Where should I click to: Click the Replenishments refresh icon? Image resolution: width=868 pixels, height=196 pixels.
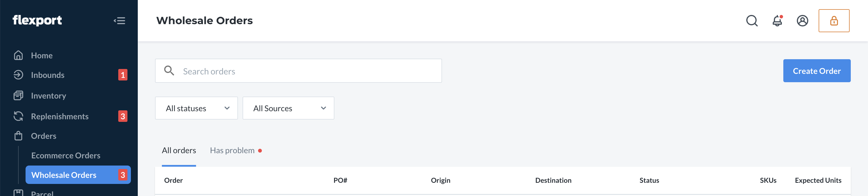tap(18, 116)
